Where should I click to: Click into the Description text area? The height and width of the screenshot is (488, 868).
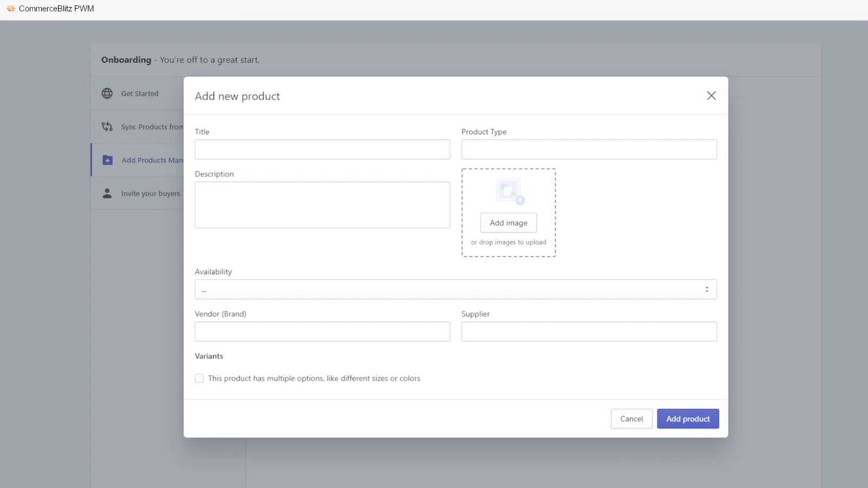(322, 205)
